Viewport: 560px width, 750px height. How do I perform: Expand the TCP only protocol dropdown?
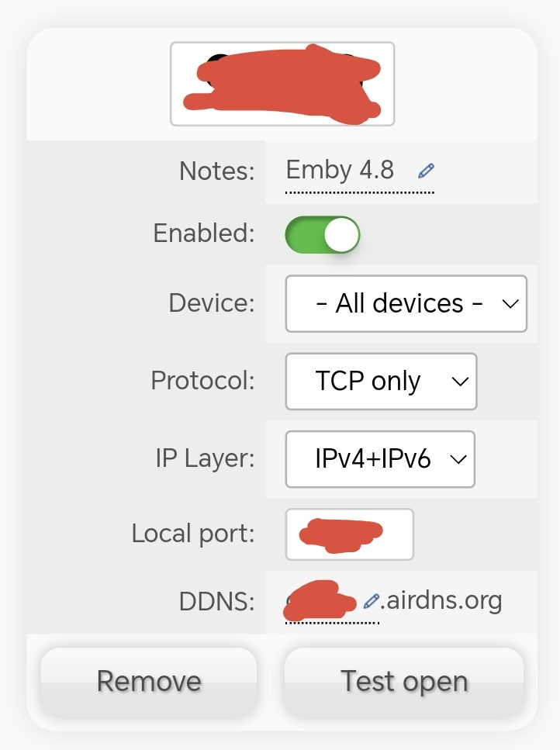(x=381, y=382)
